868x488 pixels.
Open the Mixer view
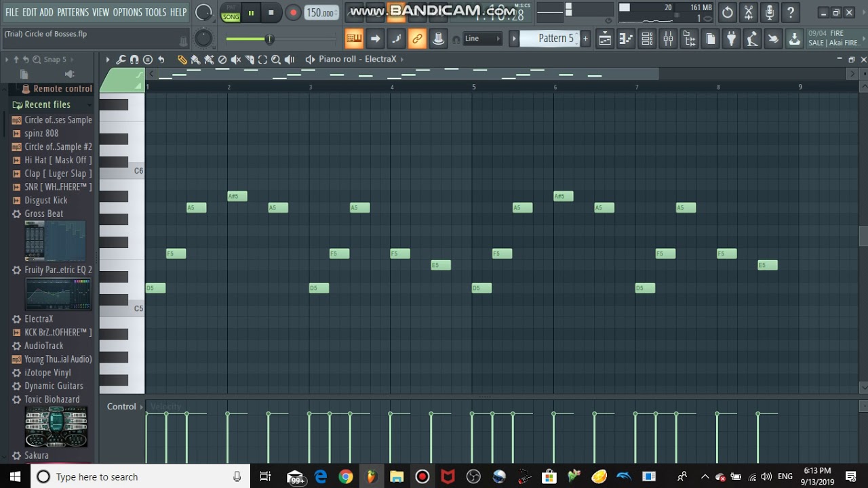coord(668,39)
